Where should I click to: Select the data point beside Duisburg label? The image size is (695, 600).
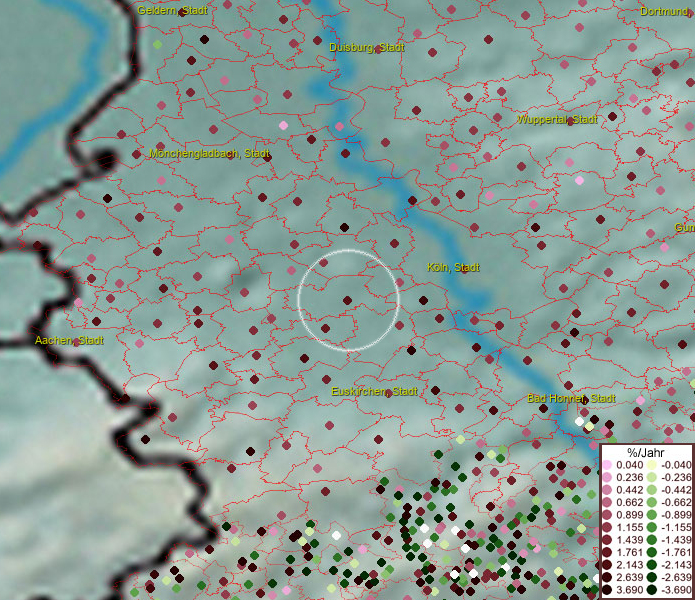[x=378, y=50]
